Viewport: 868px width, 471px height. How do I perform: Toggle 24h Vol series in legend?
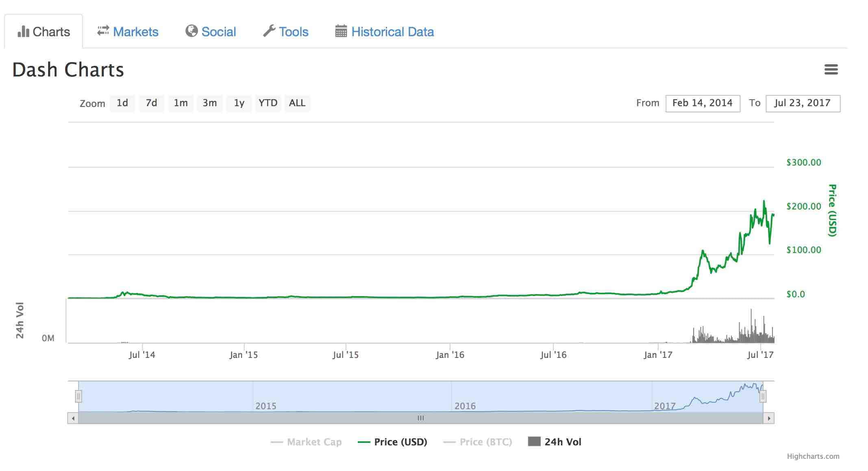555,442
